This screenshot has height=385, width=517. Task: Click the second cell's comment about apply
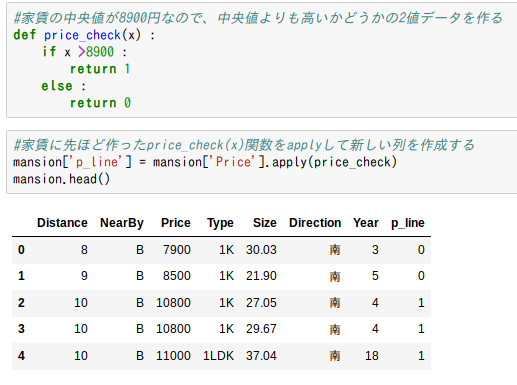click(x=244, y=145)
